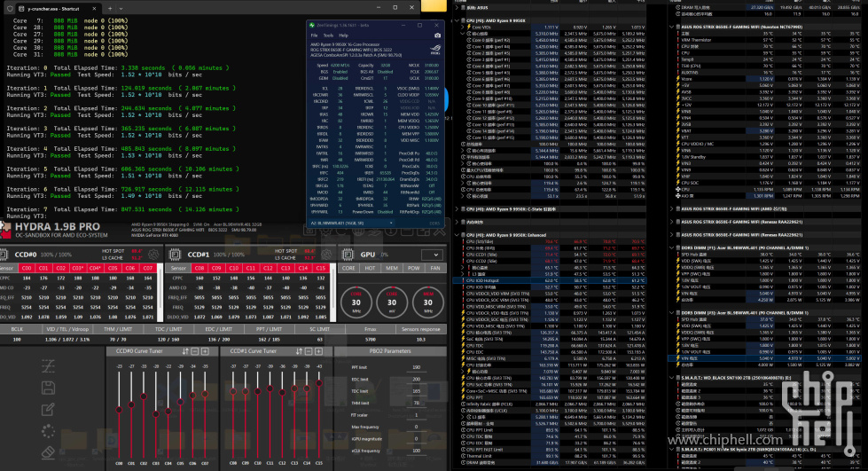
Task: Click the THM limit value field
Action: click(x=417, y=403)
